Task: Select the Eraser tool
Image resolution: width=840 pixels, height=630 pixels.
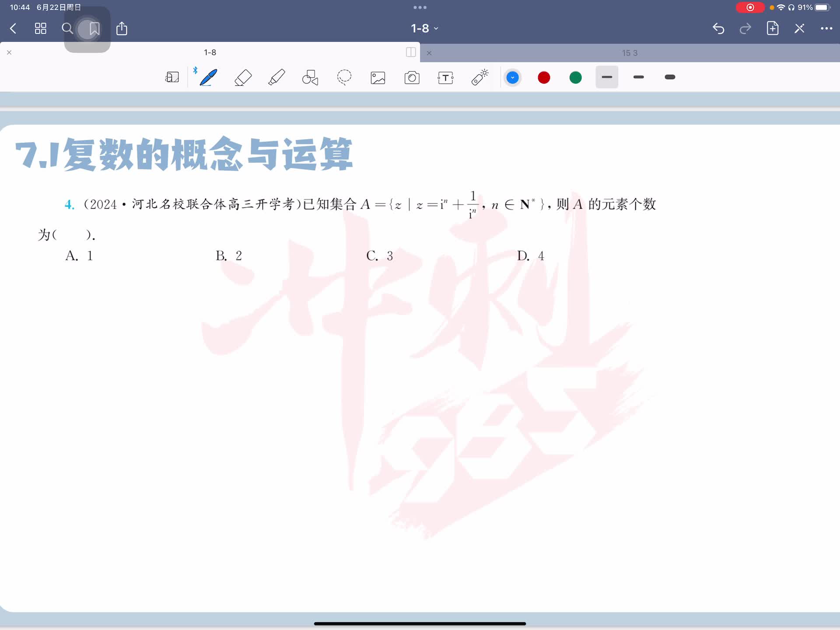Action: (x=243, y=77)
